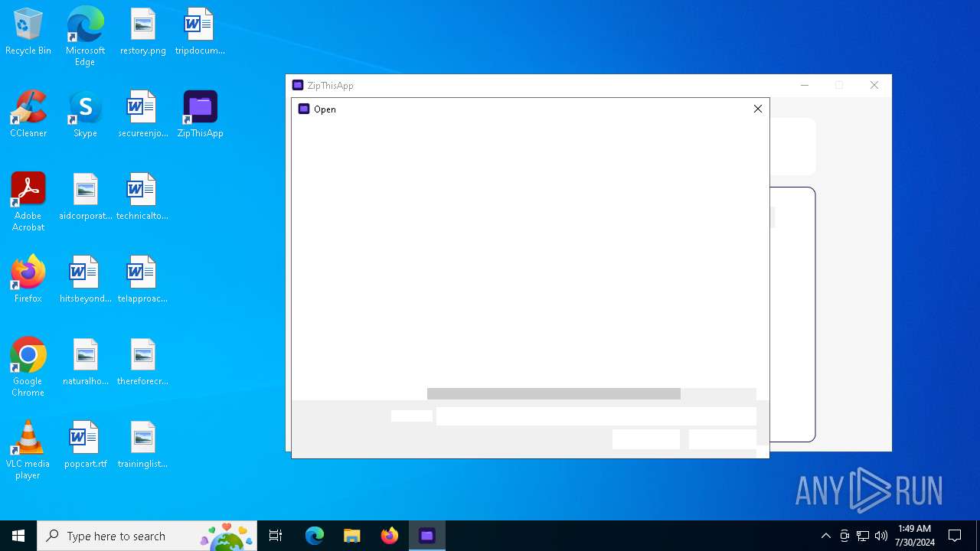The image size is (980, 551).
Task: Select the secureenjo... Word document
Action: pyautogui.click(x=142, y=115)
